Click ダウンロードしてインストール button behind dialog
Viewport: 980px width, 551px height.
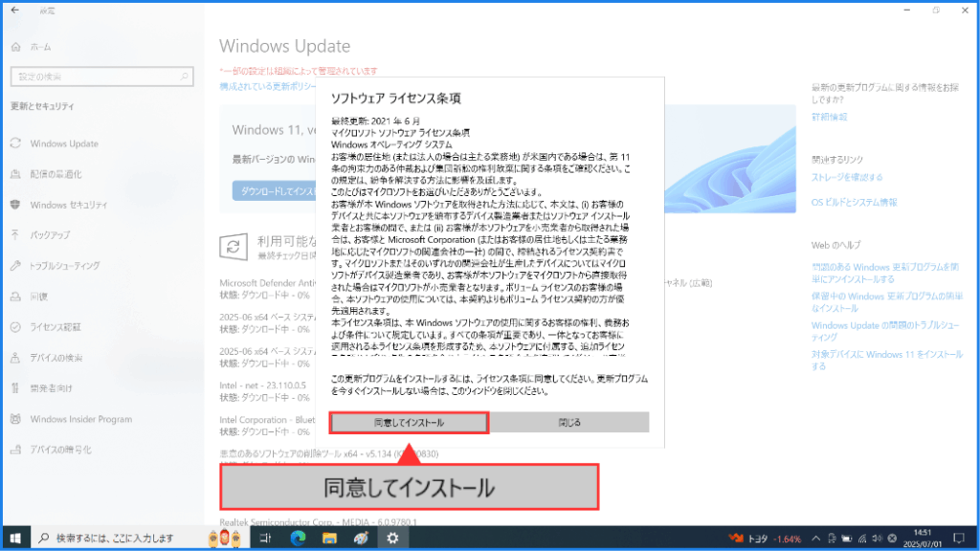275,191
